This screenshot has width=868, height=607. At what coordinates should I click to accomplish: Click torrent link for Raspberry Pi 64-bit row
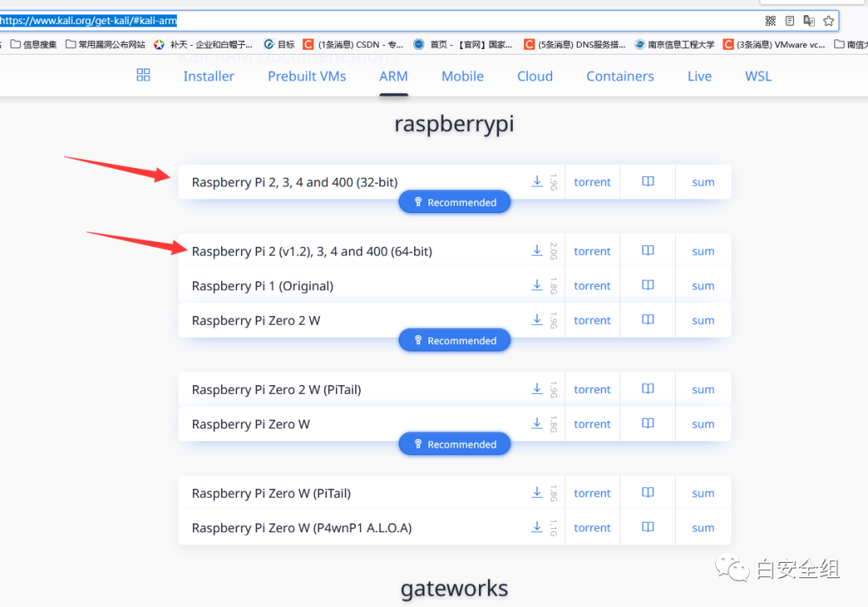coord(592,252)
